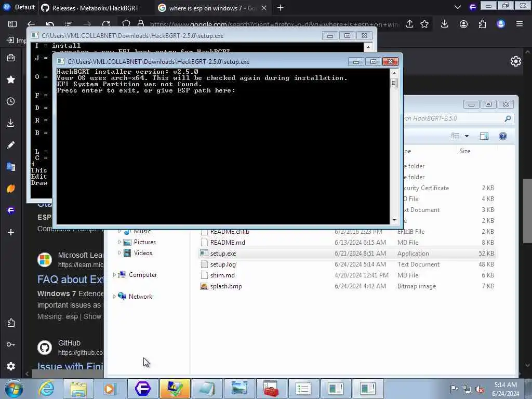Viewport: 532px width, 399px height.
Task: Open the browser hamburger menu
Action: (x=520, y=24)
